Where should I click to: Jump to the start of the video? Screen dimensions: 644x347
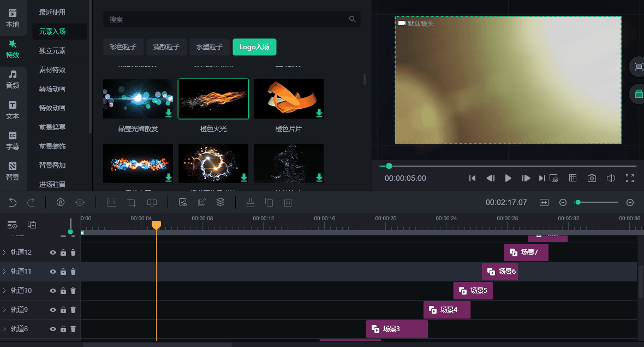pos(472,178)
